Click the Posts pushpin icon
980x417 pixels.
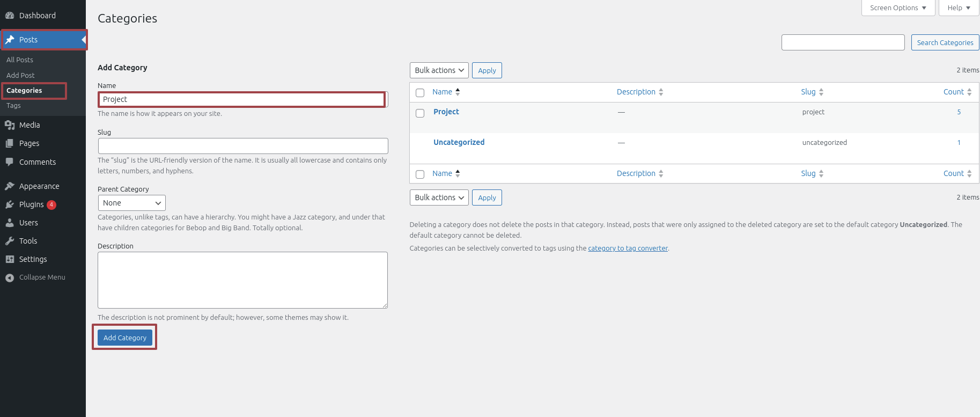(x=10, y=40)
